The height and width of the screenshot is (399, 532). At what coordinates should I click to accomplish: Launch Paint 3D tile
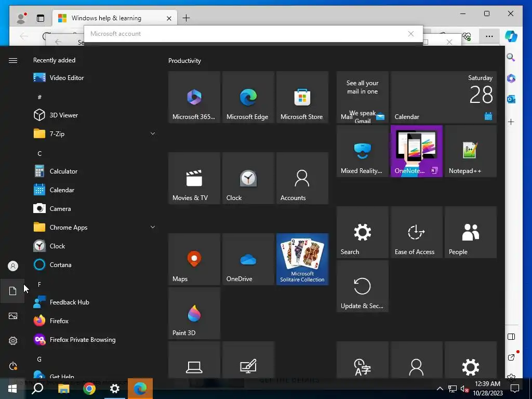click(194, 313)
